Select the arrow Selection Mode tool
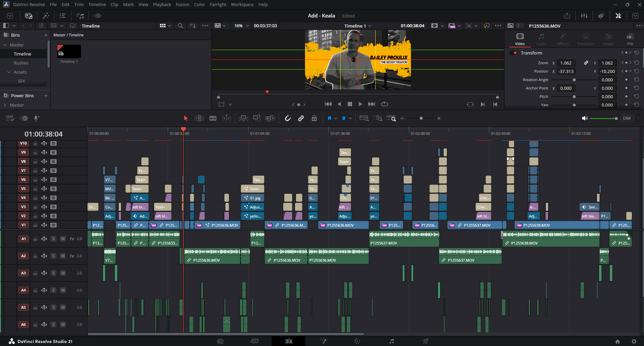 point(186,118)
